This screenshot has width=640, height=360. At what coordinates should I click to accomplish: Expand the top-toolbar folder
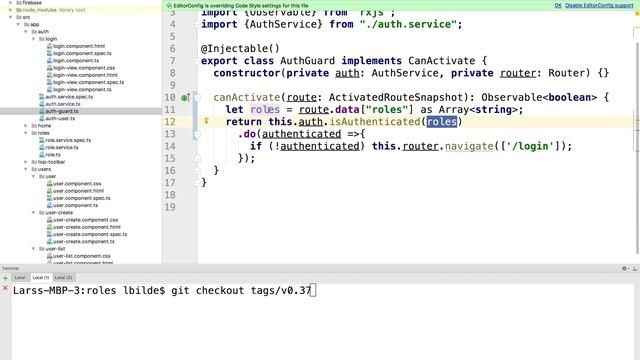tap(26, 162)
